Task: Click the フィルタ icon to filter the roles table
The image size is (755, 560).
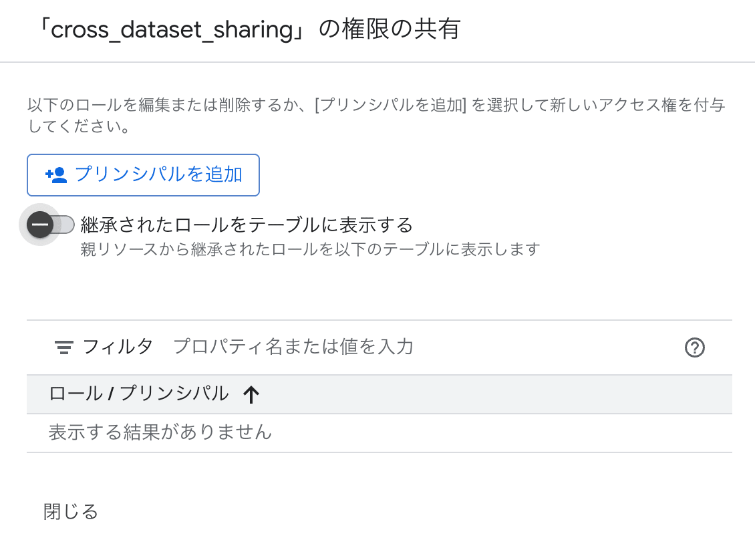Action: pyautogui.click(x=63, y=347)
